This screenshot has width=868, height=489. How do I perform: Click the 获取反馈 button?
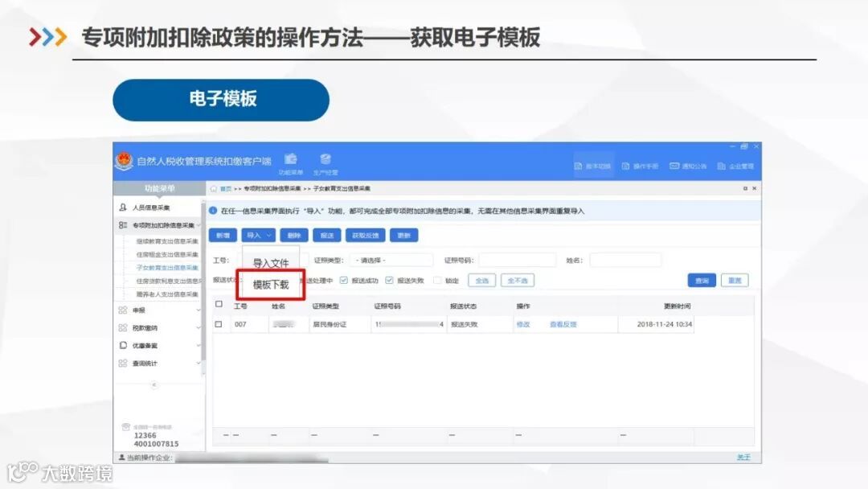coord(366,236)
